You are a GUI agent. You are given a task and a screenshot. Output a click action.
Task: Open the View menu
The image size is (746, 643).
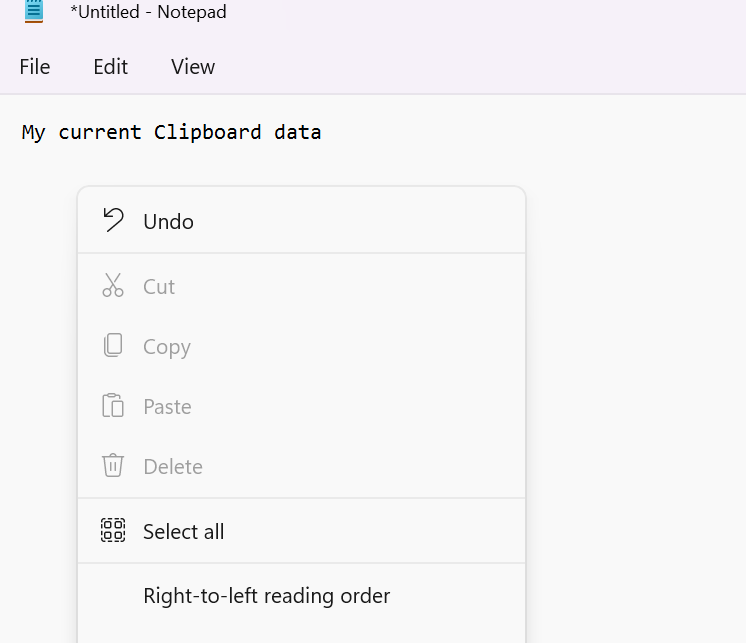click(193, 67)
